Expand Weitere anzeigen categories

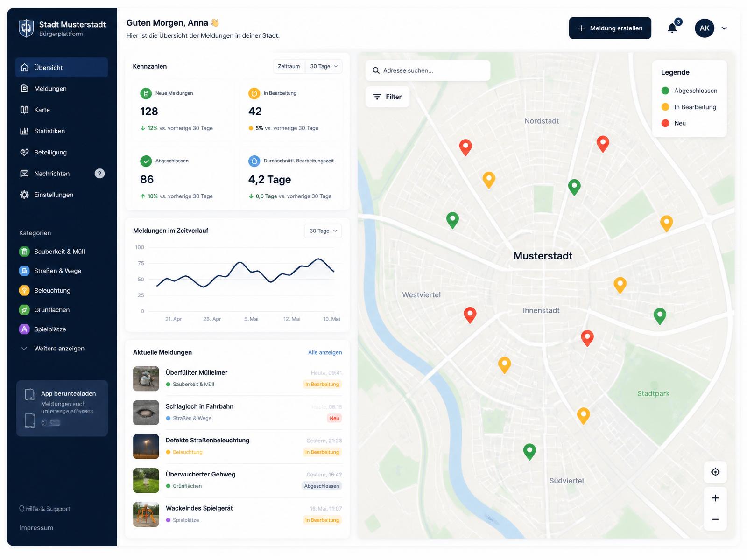53,349
